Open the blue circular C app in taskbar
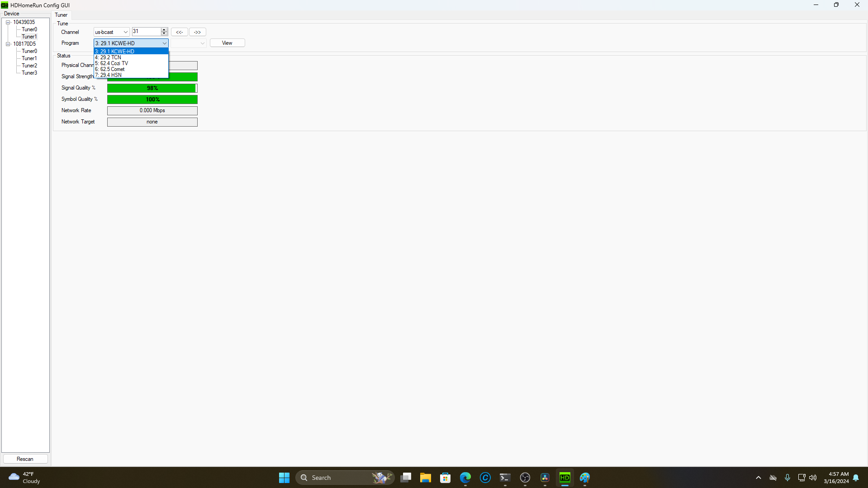868x488 pixels. point(485,478)
